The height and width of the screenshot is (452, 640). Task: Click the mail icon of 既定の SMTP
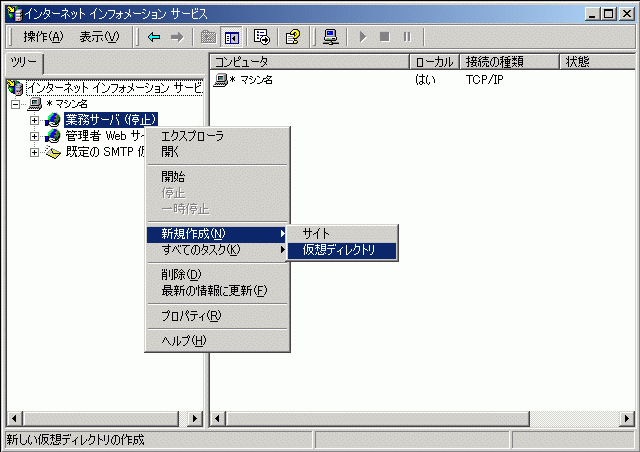(x=53, y=152)
